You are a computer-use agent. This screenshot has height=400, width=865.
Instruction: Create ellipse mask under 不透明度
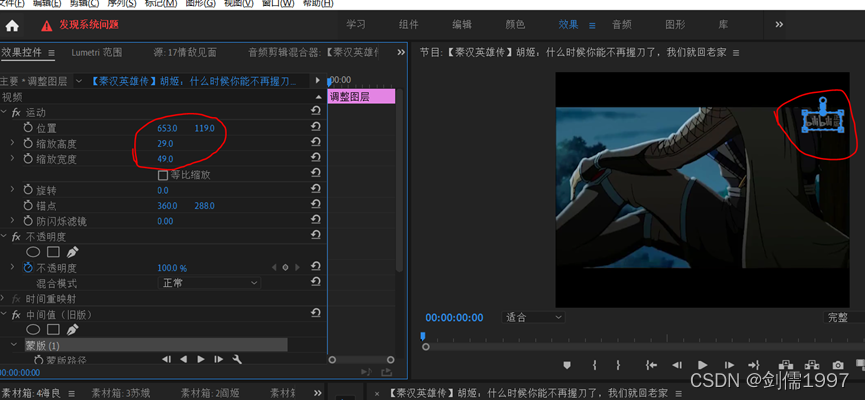[x=34, y=252]
